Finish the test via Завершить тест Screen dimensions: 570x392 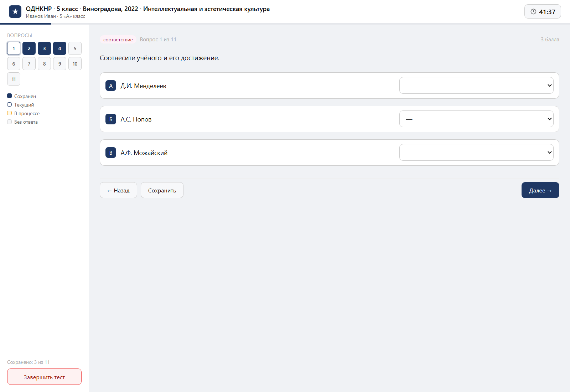[x=44, y=377]
